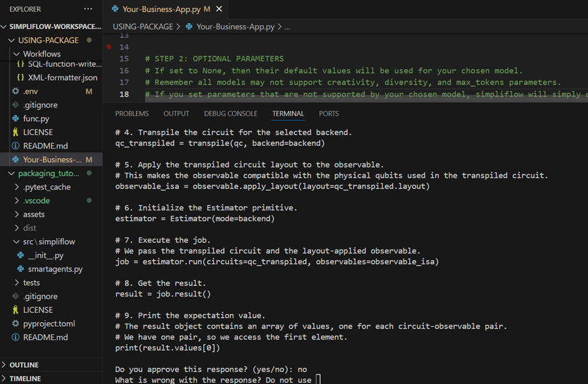Image resolution: width=588 pixels, height=384 pixels.
Task: Open the DEBUG CONSOLE tab
Action: pyautogui.click(x=231, y=114)
